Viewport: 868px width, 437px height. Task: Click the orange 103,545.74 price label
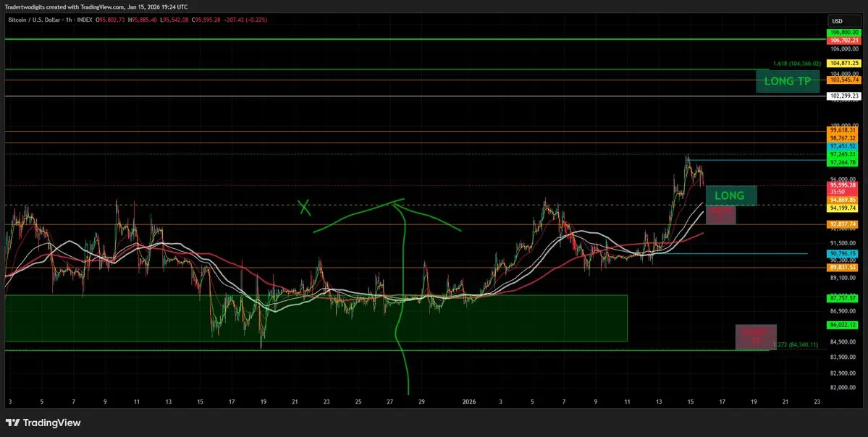tap(843, 80)
